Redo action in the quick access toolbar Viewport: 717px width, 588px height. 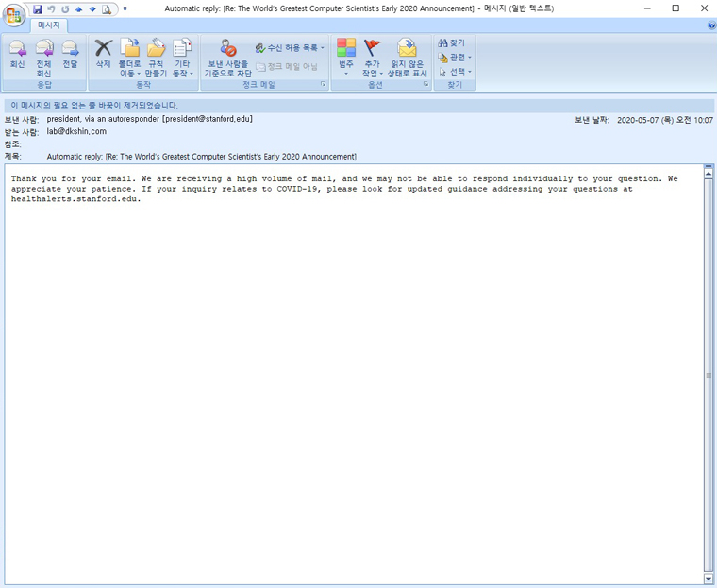click(x=65, y=9)
